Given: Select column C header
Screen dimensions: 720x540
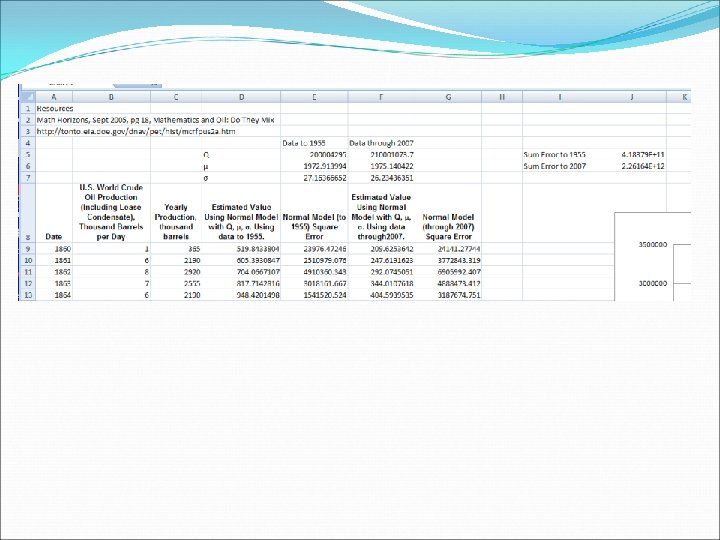Looking at the screenshot, I should [x=176, y=97].
